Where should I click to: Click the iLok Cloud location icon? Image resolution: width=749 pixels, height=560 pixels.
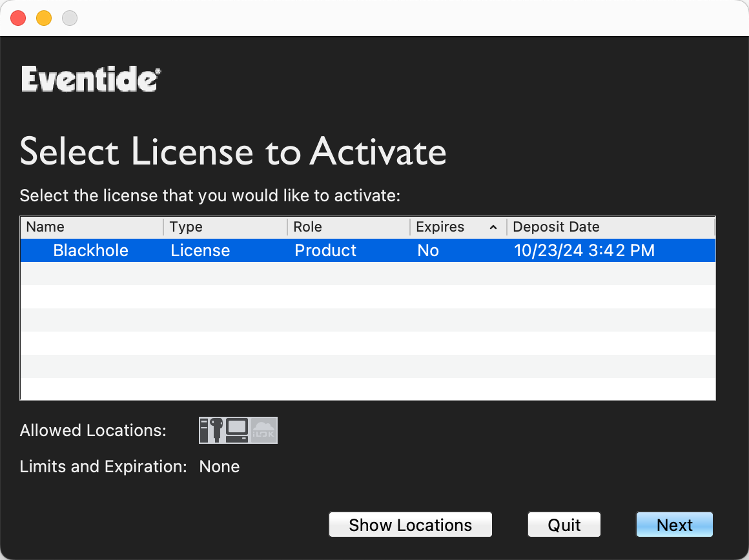(263, 430)
